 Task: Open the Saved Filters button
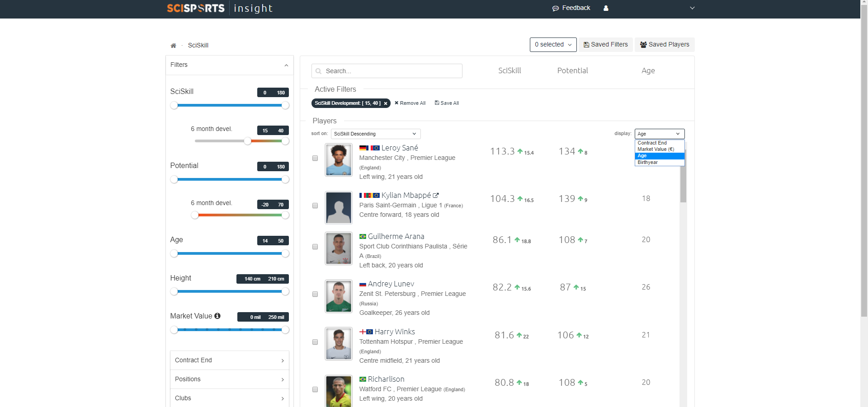(x=606, y=44)
